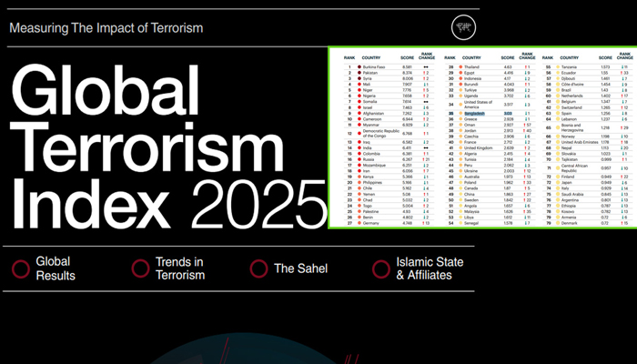Click the Global Terrorism Index 2025 title
The height and width of the screenshot is (364, 637).
click(164, 146)
